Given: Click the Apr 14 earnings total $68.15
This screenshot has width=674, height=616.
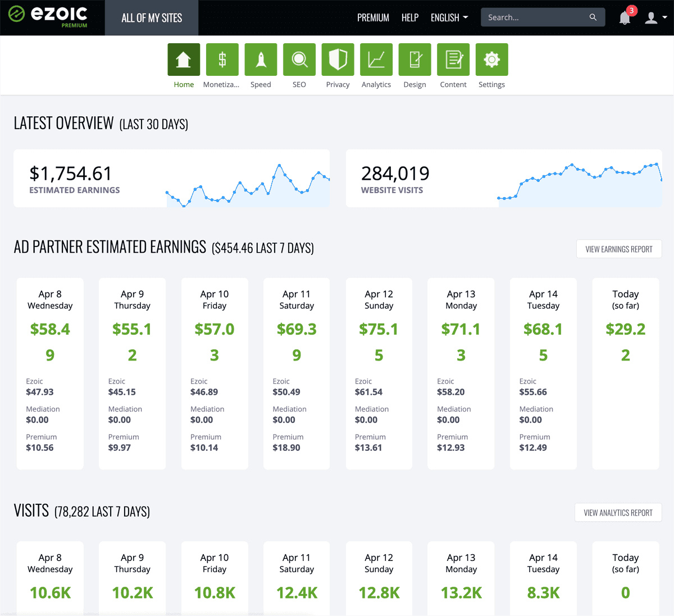Looking at the screenshot, I should coord(543,342).
